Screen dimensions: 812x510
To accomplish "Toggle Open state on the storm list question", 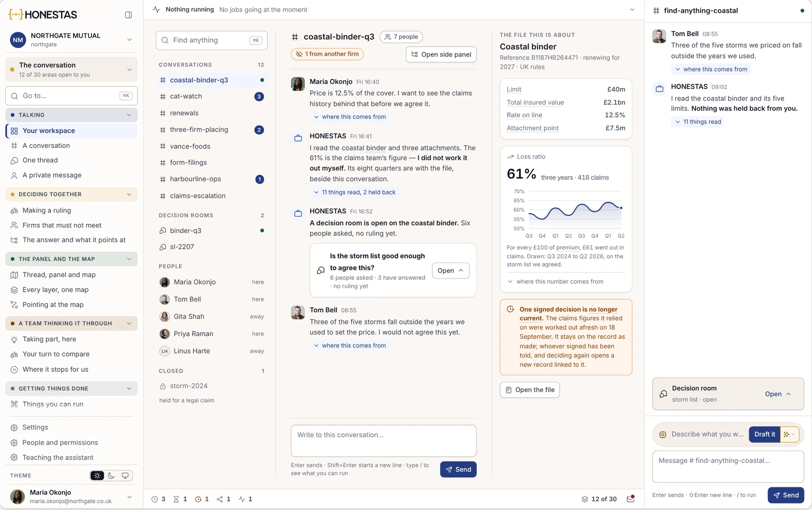I will [451, 271].
